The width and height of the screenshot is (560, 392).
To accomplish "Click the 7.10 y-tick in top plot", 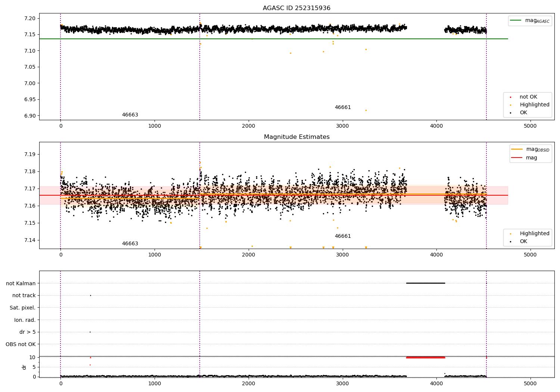I will [30, 51].
